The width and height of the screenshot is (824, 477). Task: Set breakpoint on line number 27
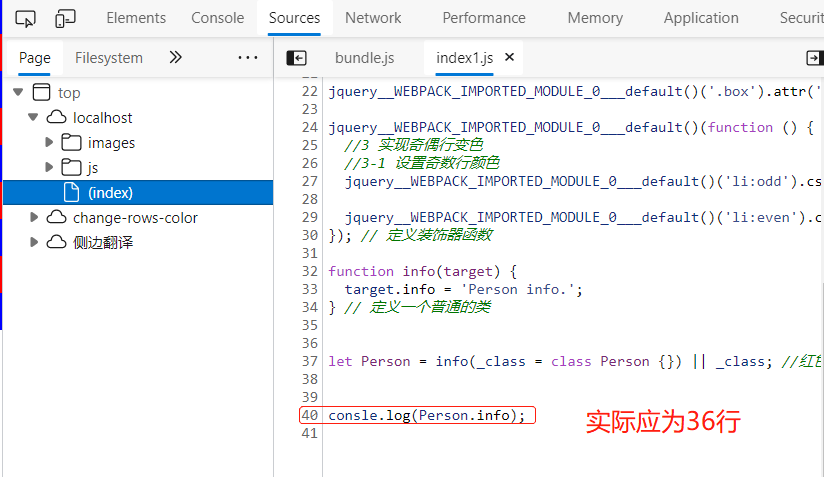point(310,181)
